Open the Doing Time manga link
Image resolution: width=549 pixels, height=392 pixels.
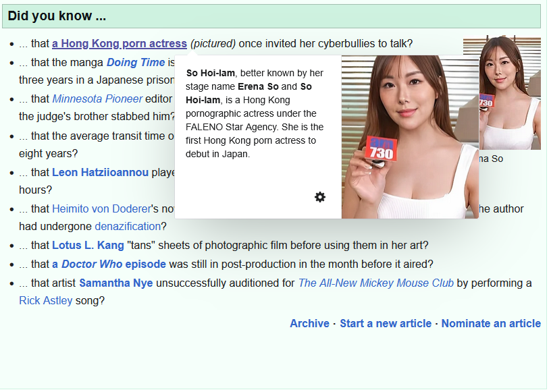coord(136,63)
